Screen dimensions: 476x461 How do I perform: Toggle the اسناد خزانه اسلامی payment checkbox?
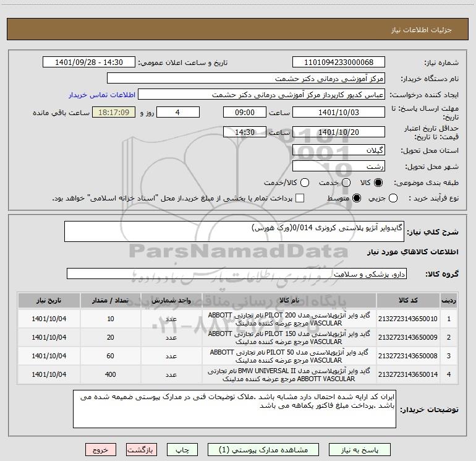[300, 198]
